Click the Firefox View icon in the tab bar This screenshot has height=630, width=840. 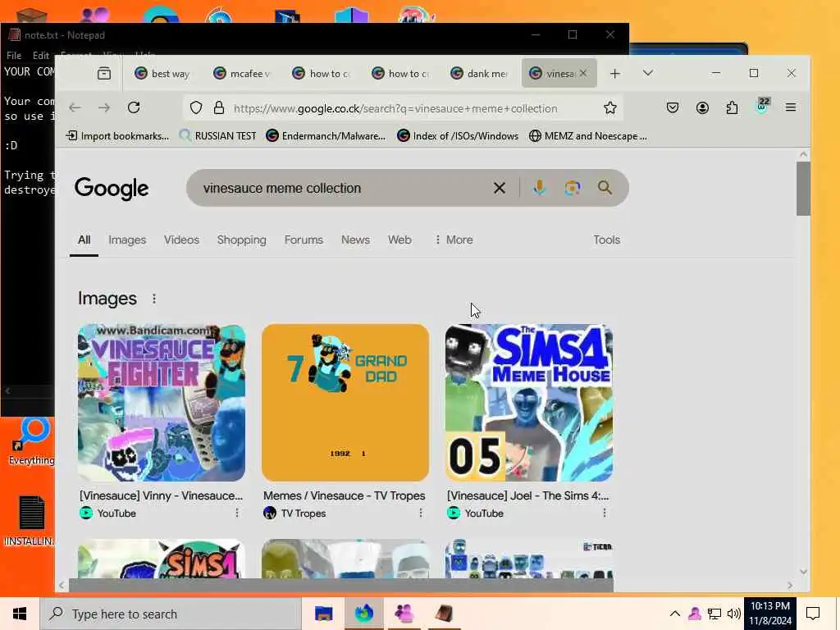tap(104, 73)
